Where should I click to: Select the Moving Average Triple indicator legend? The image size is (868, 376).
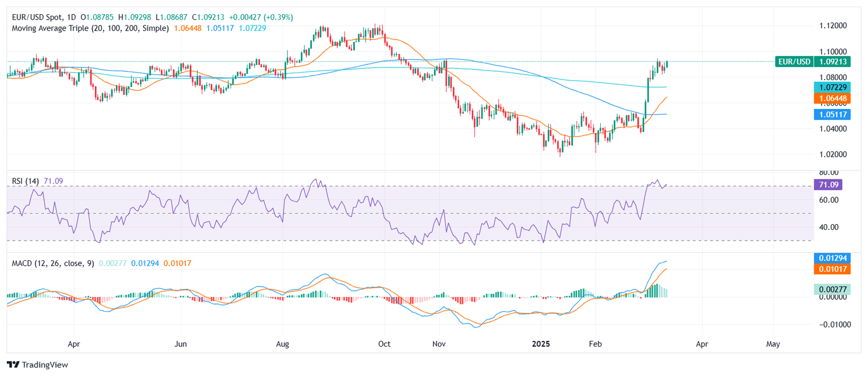pos(90,28)
